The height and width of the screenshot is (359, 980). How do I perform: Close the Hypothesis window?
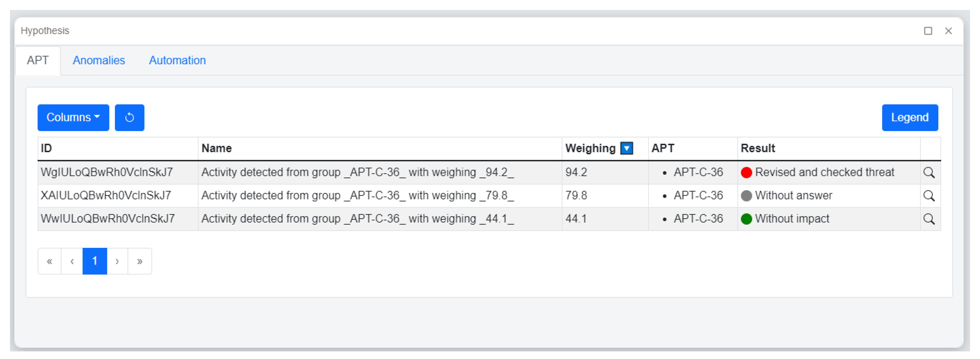tap(948, 31)
